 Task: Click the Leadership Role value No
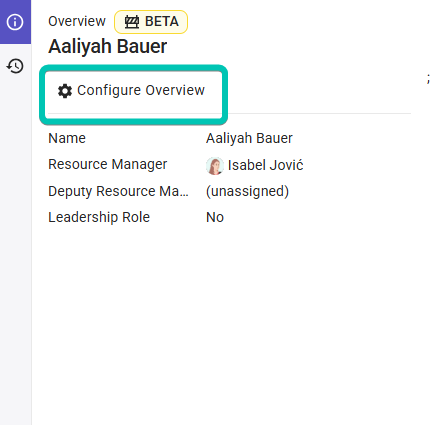tap(215, 217)
